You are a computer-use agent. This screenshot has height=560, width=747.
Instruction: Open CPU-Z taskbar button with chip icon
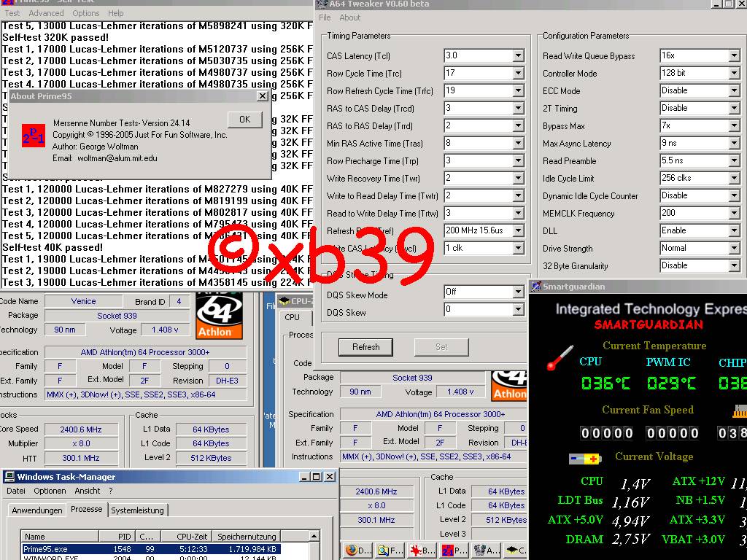[x=516, y=550]
